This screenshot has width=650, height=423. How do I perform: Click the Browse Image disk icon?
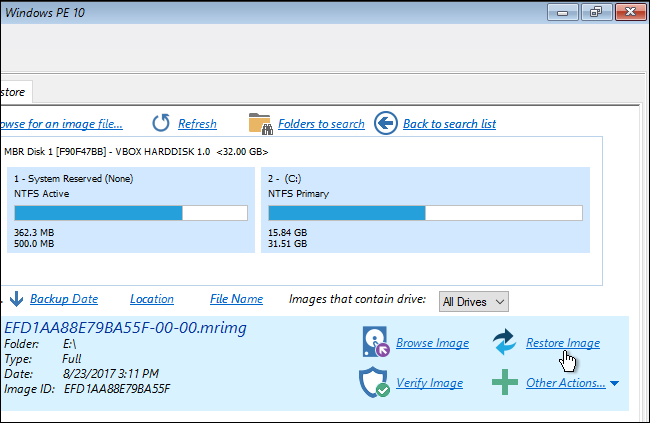[x=376, y=342]
